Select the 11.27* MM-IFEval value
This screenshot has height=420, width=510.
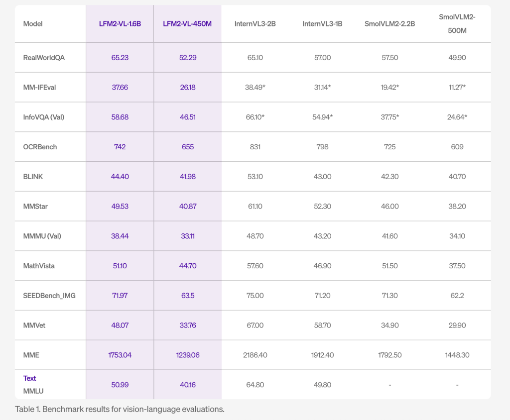(x=457, y=88)
